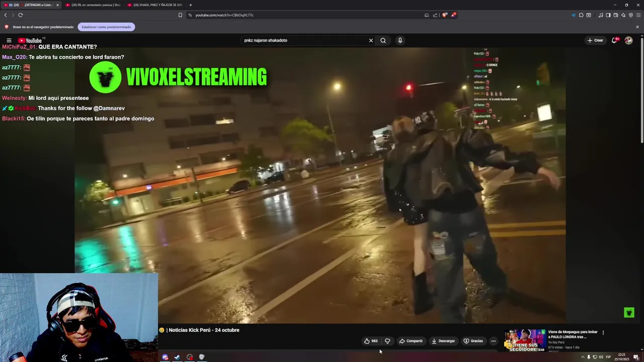Viewport: 644px width, 362px height.
Task: Open the Brave Wallet icon
Action: coord(615,15)
